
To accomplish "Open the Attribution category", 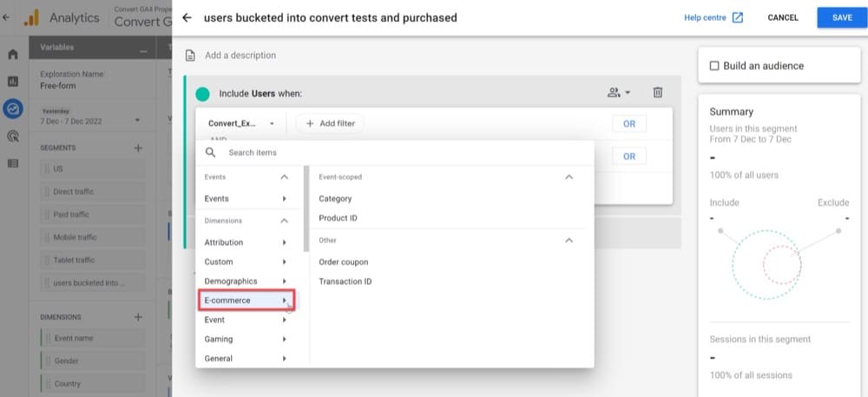I will 247,242.
